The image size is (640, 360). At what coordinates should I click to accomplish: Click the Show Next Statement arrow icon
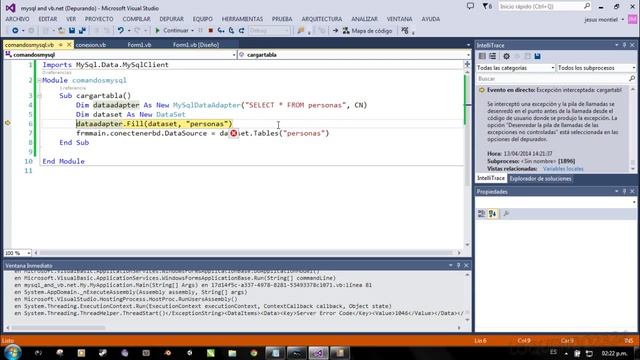[335, 31]
